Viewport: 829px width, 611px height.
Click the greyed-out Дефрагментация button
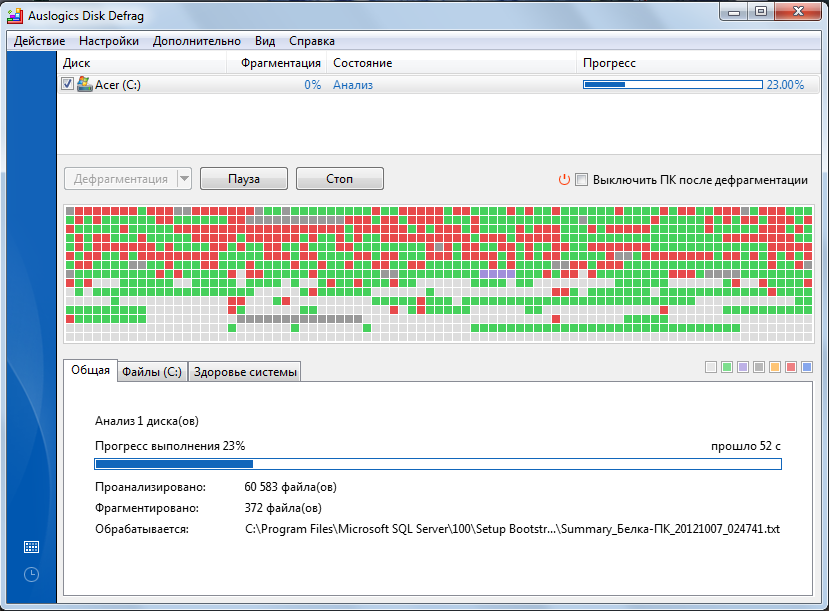tap(121, 179)
